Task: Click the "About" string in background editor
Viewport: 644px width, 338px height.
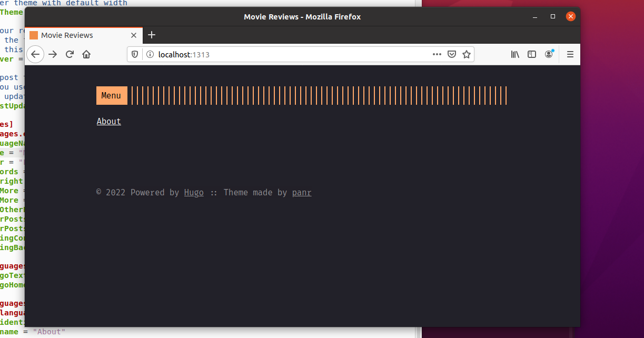Action: tap(49, 332)
